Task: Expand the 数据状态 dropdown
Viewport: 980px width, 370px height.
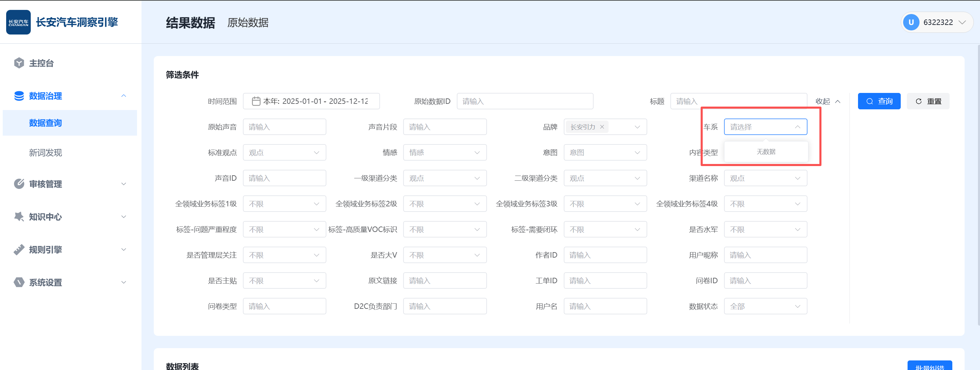Action: [x=765, y=306]
